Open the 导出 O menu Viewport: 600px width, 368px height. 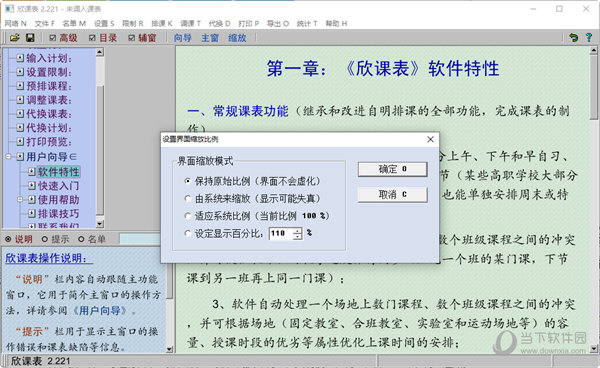coord(277,23)
